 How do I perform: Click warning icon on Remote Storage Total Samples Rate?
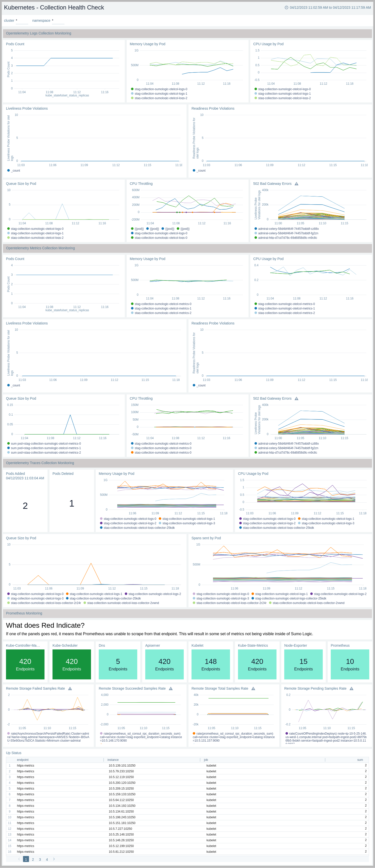click(x=253, y=689)
